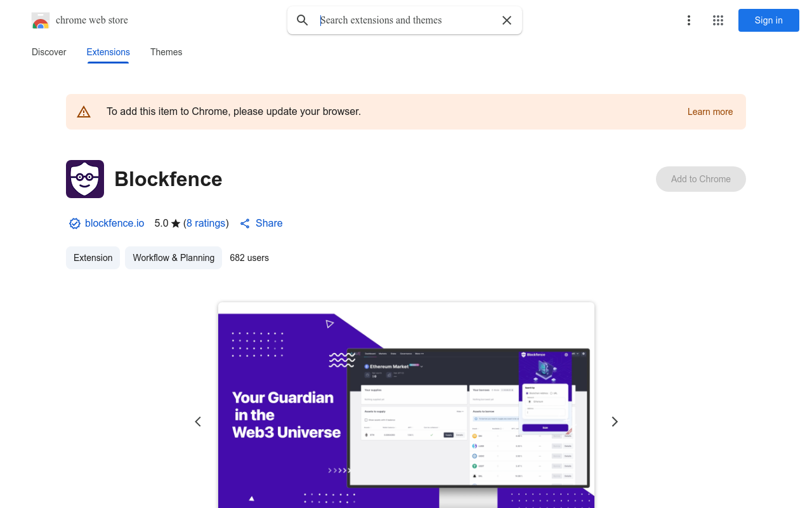Click the disabled Add to Chrome button
812x508 pixels.
click(x=701, y=179)
